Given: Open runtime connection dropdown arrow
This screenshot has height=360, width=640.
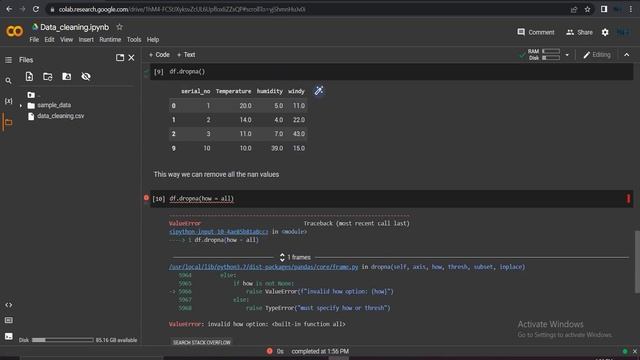Looking at the screenshot, I should pyautogui.click(x=567, y=55).
